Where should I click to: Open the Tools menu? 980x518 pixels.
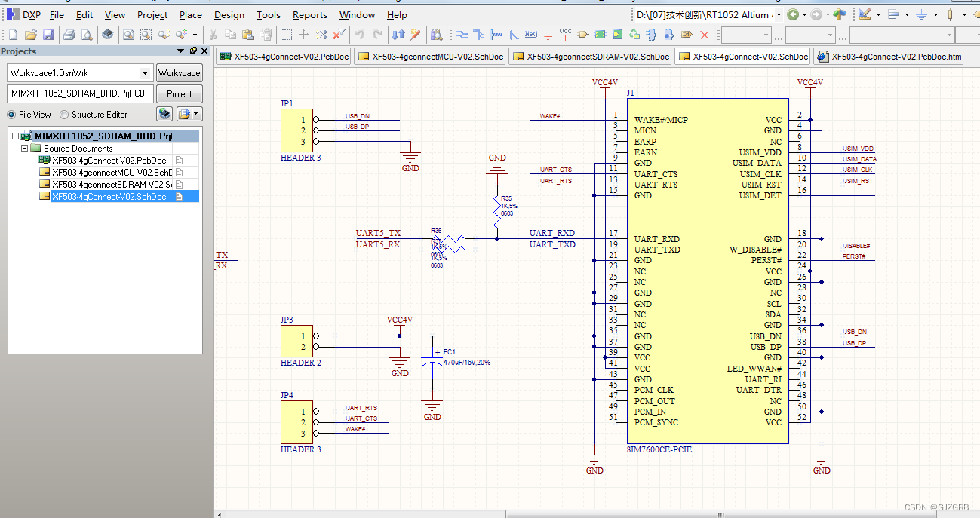point(269,14)
